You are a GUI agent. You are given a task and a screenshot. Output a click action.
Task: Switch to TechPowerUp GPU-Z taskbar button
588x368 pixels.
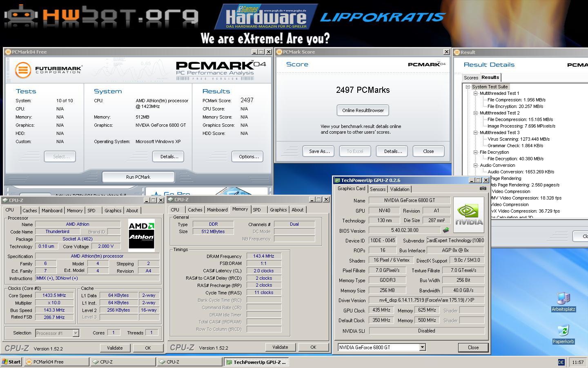click(256, 362)
